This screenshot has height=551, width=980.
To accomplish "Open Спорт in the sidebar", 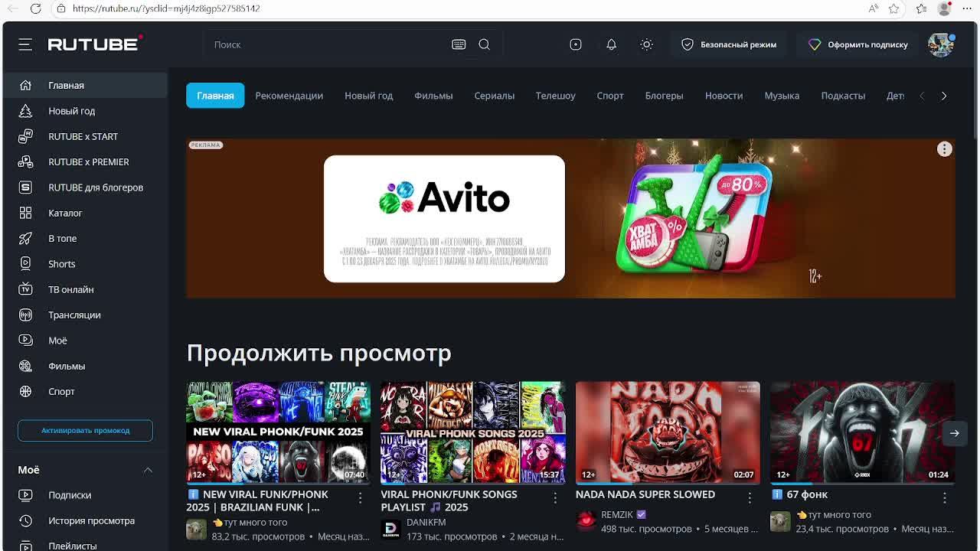I will 84,391.
